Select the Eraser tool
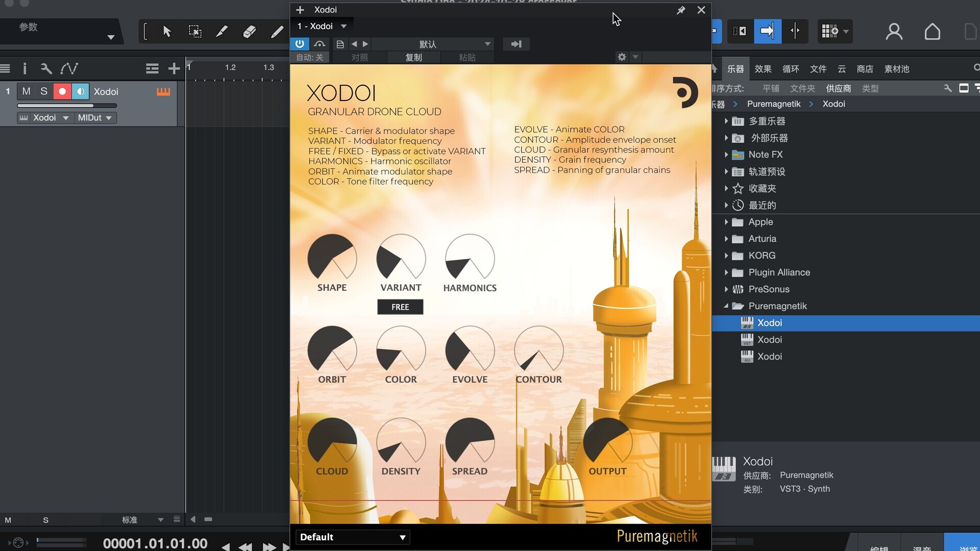 249,32
